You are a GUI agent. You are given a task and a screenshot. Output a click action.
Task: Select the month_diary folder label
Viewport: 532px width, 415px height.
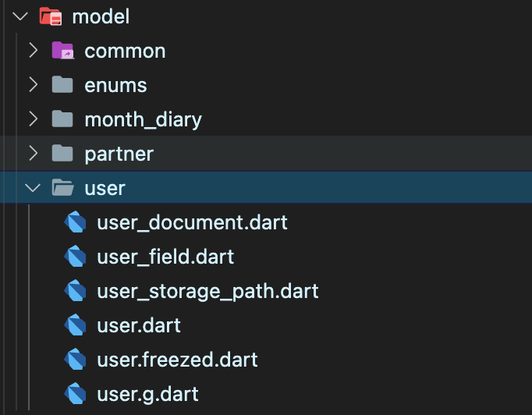coord(144,120)
